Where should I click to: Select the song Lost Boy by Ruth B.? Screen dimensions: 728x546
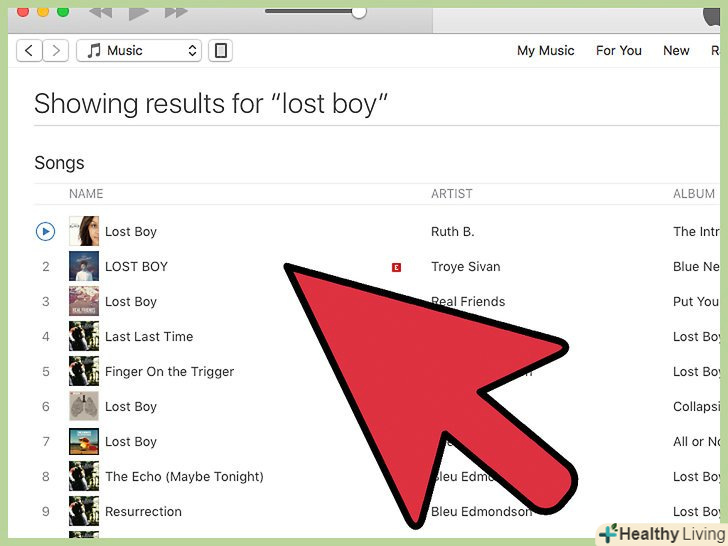click(131, 232)
